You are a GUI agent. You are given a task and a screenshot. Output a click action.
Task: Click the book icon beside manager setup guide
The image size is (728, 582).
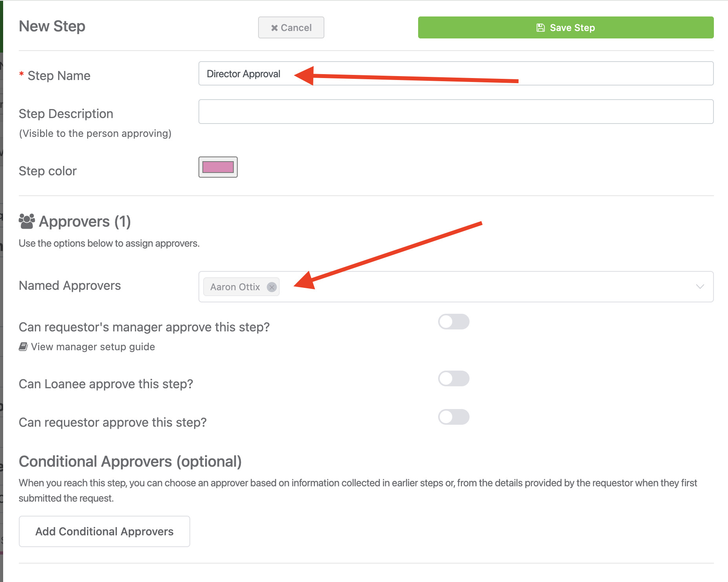[x=23, y=347]
